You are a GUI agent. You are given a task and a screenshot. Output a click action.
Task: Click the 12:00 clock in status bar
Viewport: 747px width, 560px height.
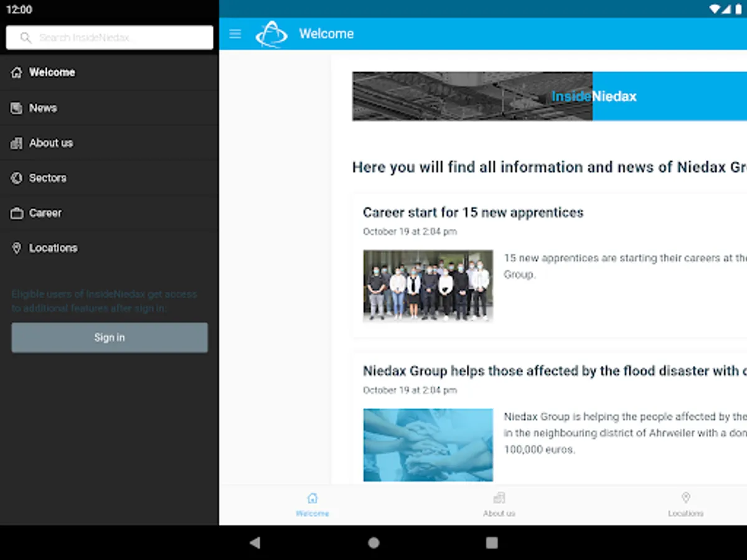tap(19, 9)
